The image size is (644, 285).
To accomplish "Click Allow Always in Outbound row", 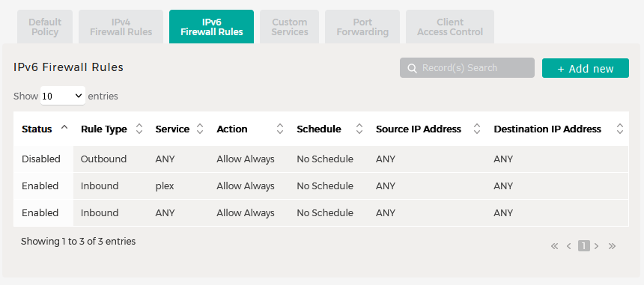I will [246, 159].
